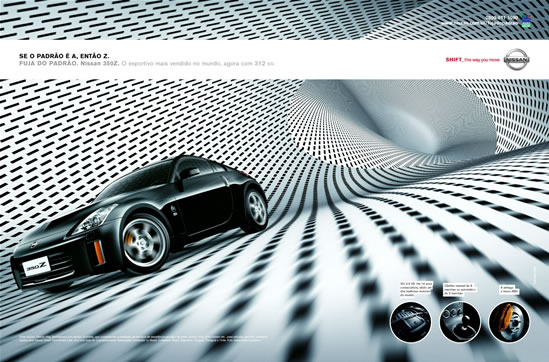Viewport: 549px width, 362px height.
Task: Click the Nissan badge on the car's hood
Action: click(x=34, y=244)
